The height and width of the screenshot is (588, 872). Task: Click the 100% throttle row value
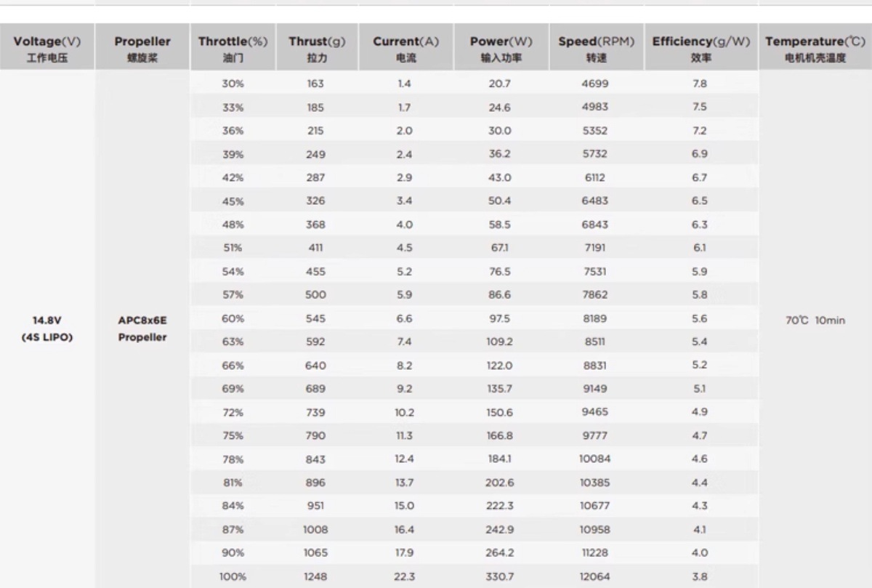point(233,576)
